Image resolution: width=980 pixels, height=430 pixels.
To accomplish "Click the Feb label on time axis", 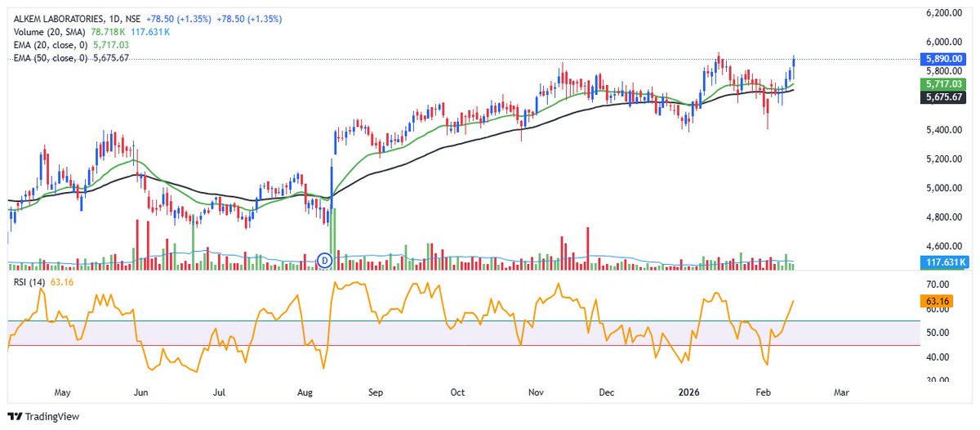I will point(763,392).
